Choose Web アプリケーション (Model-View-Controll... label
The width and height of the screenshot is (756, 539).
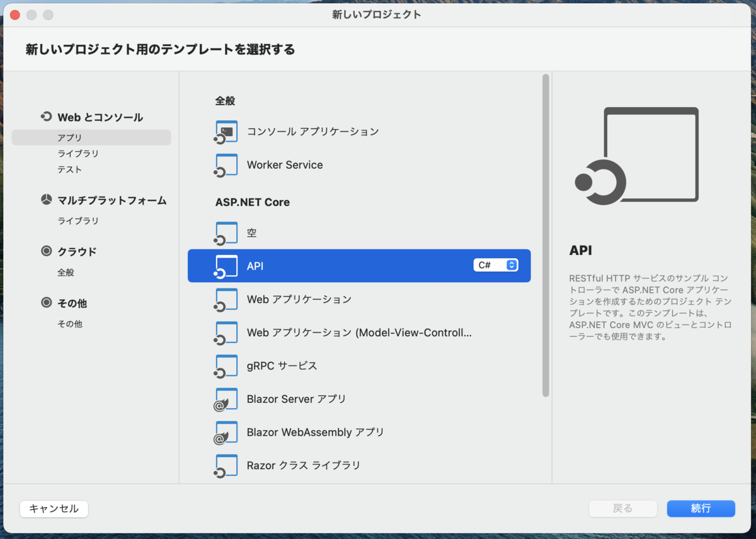(359, 332)
